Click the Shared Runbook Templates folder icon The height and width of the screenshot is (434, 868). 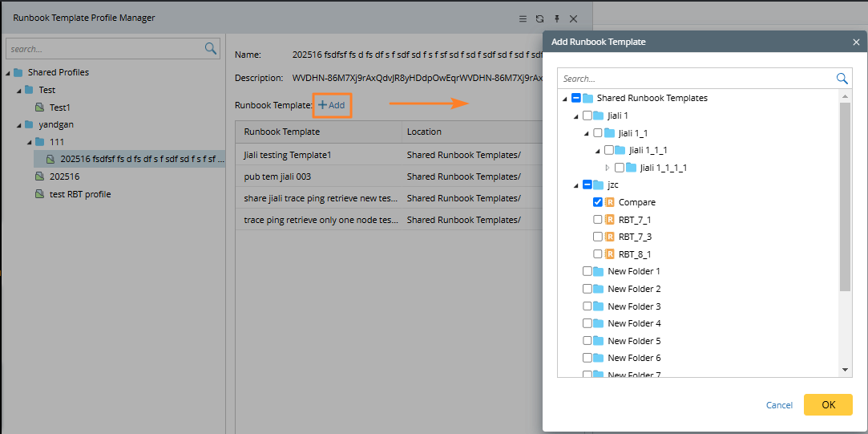pyautogui.click(x=587, y=99)
